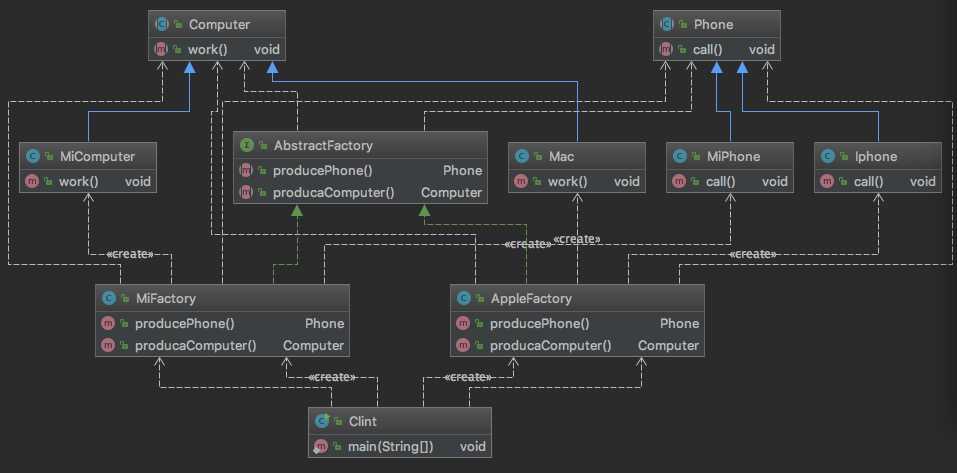Click AppleFactory producaComputer() method icon

[x=463, y=345]
